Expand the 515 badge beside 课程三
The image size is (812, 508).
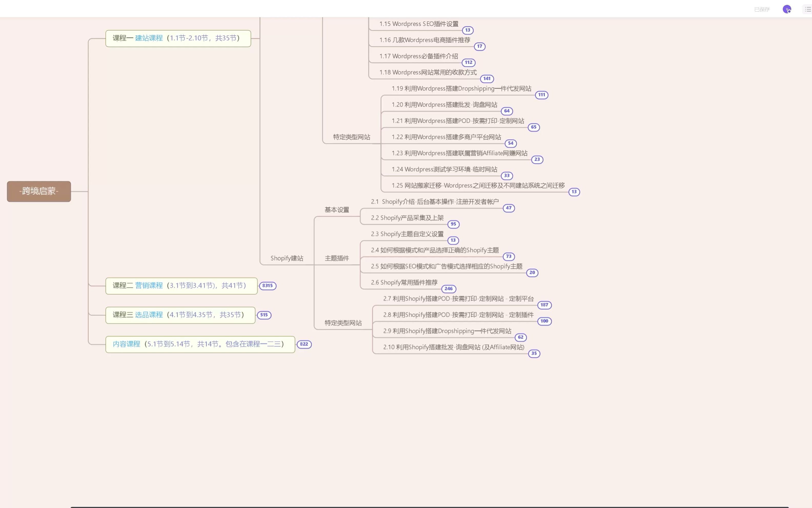point(264,315)
